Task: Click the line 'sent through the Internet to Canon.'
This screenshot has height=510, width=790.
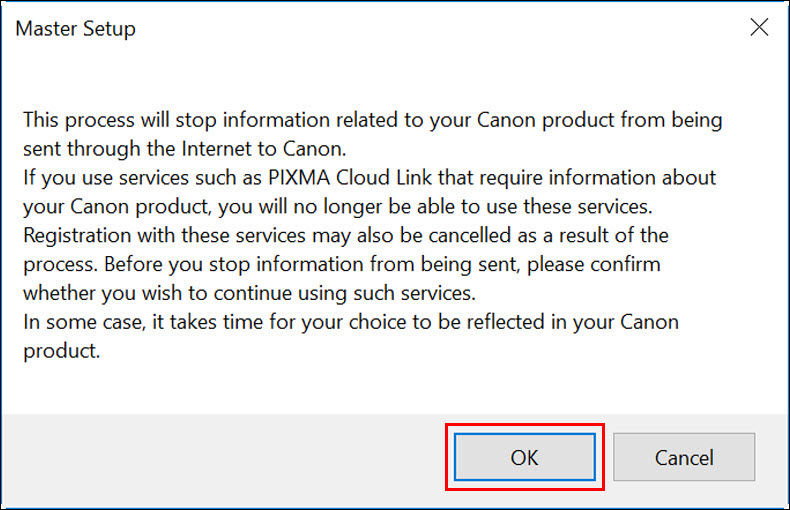Action: [x=184, y=149]
